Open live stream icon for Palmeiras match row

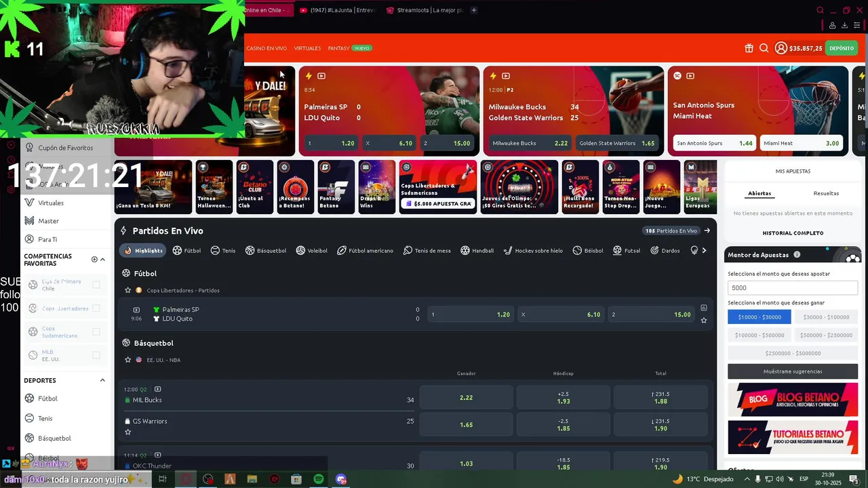[136, 310]
